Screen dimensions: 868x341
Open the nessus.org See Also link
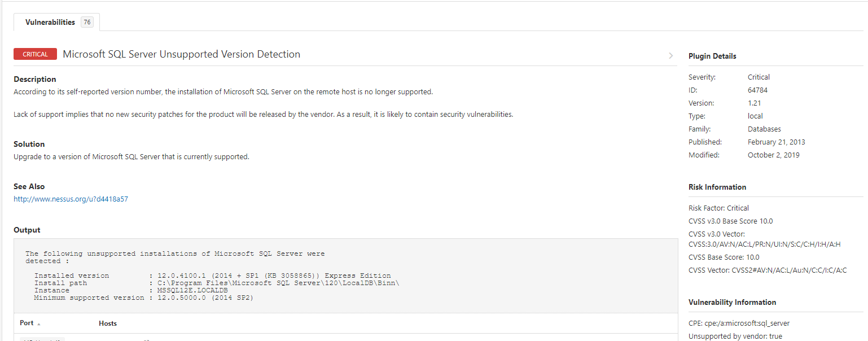[x=71, y=199]
